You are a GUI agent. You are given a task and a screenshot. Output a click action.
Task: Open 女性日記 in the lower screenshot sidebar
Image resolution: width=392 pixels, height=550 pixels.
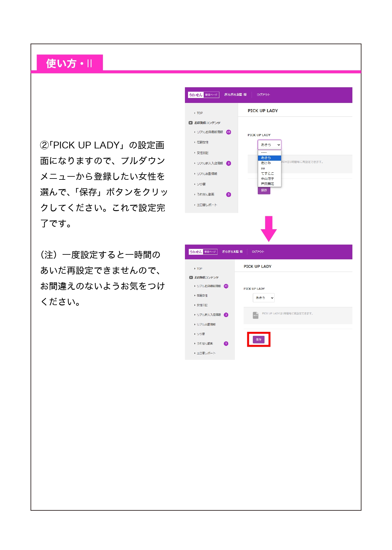click(202, 305)
